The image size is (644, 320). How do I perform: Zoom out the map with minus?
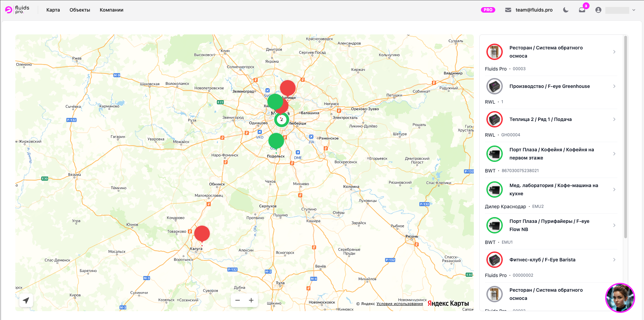tap(238, 300)
